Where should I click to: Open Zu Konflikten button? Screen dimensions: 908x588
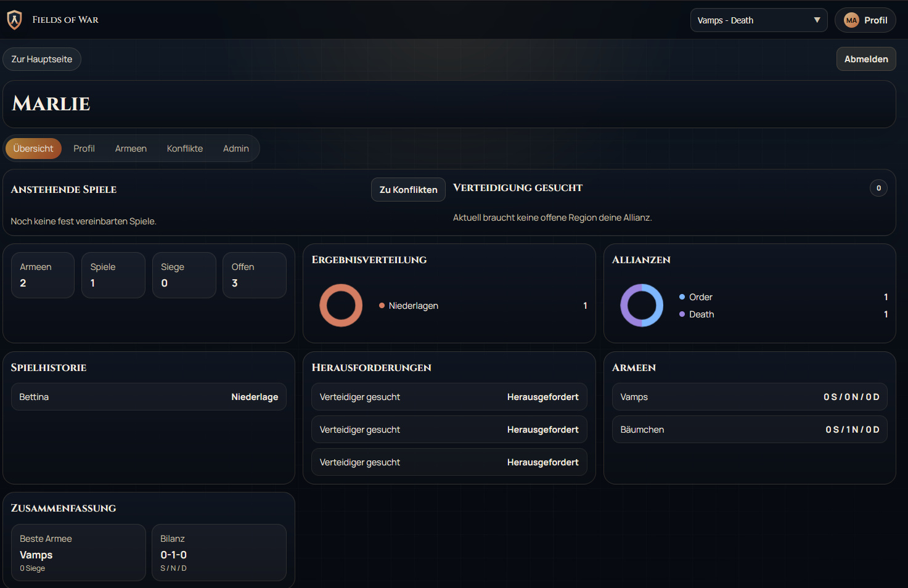[408, 190]
